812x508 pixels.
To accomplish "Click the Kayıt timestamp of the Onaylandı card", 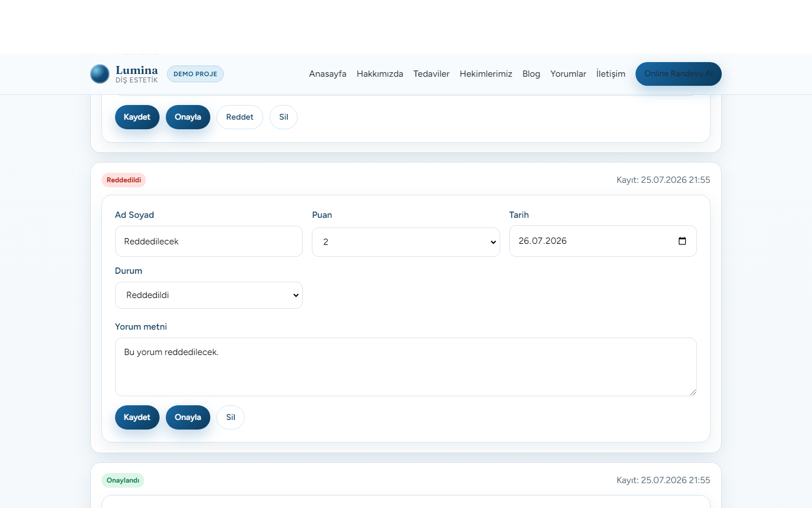I will pos(663,480).
